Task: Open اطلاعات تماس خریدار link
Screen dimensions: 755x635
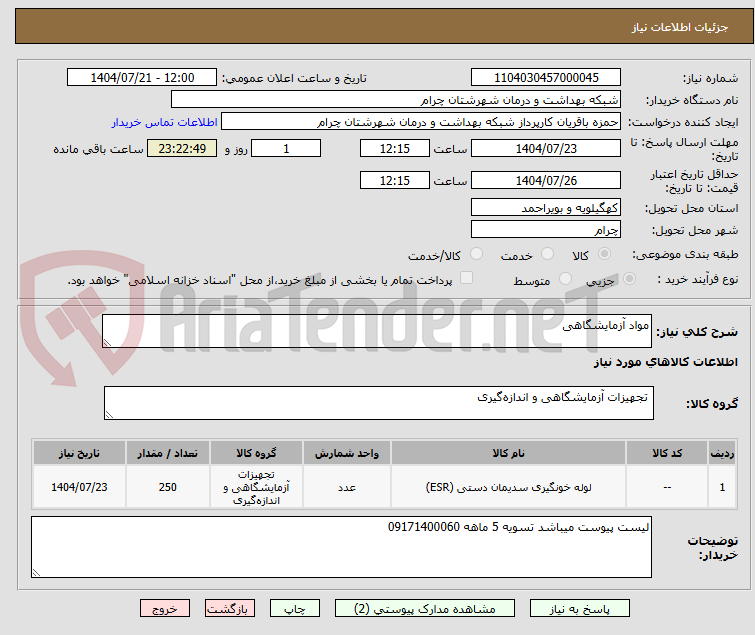Action: tap(165, 122)
